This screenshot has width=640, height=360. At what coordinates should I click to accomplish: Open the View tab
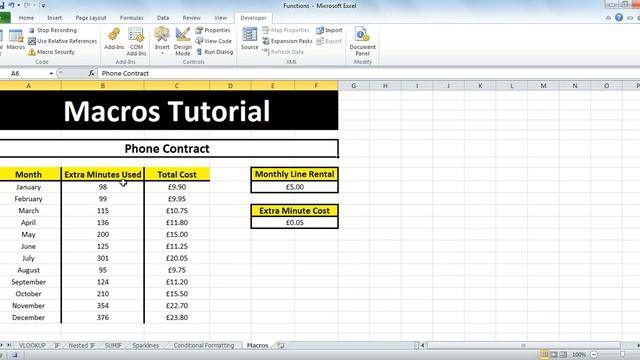(x=220, y=18)
